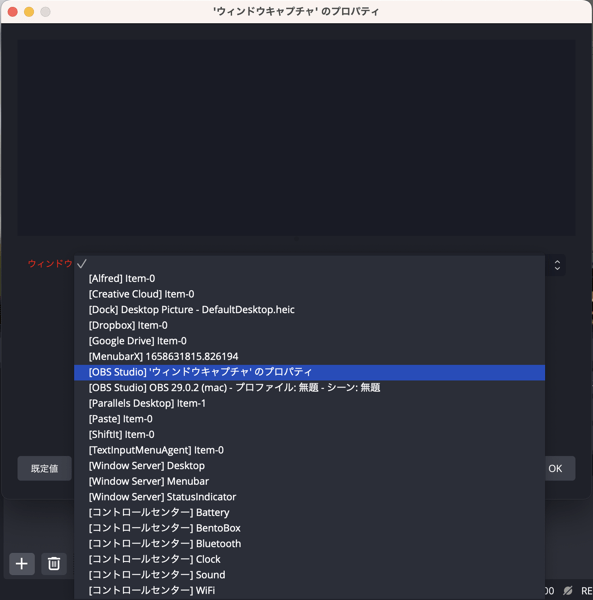The image size is (593, 600).
Task: Click the plus add source icon
Action: click(22, 564)
